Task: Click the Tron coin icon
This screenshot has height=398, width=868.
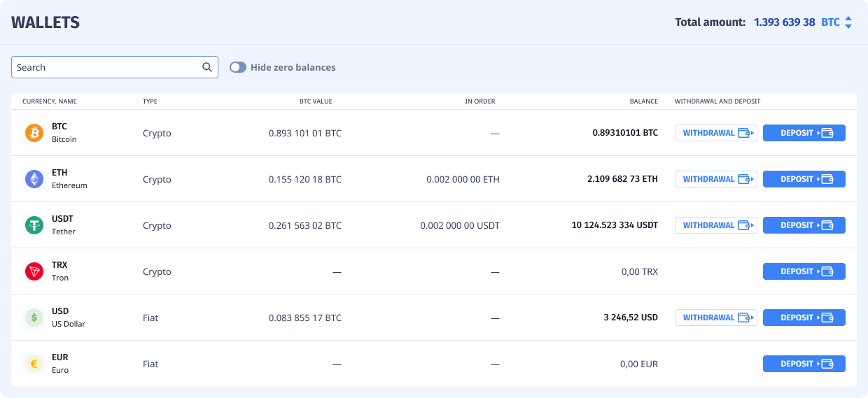Action: [x=34, y=271]
